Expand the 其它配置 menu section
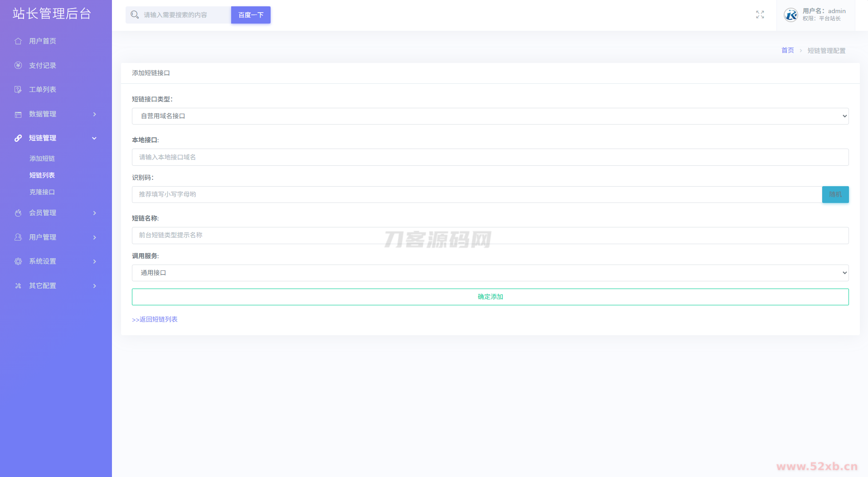 pos(56,286)
